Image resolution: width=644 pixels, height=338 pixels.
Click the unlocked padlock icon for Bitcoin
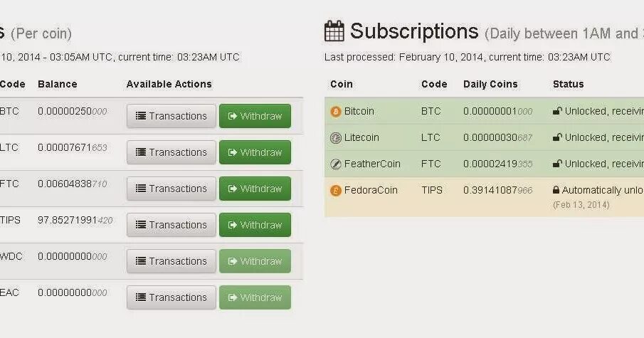tap(557, 111)
